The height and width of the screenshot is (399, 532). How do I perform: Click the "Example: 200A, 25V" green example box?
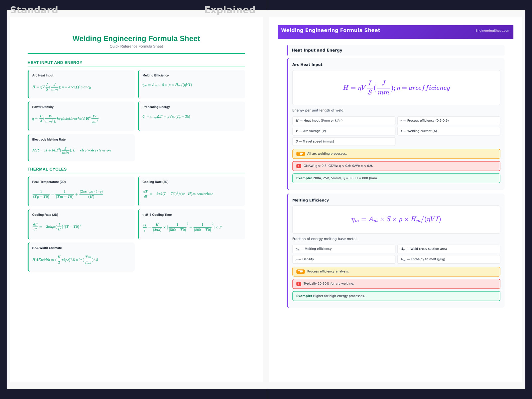point(396,178)
